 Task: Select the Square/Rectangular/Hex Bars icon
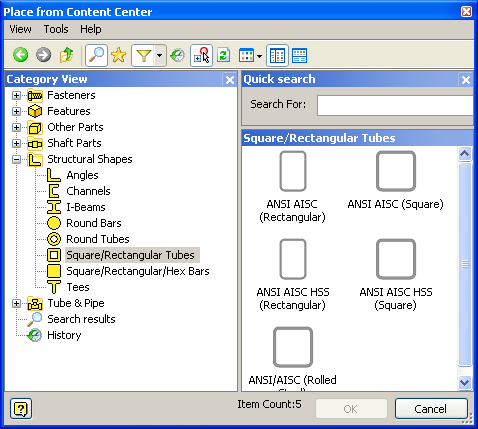(x=54, y=271)
